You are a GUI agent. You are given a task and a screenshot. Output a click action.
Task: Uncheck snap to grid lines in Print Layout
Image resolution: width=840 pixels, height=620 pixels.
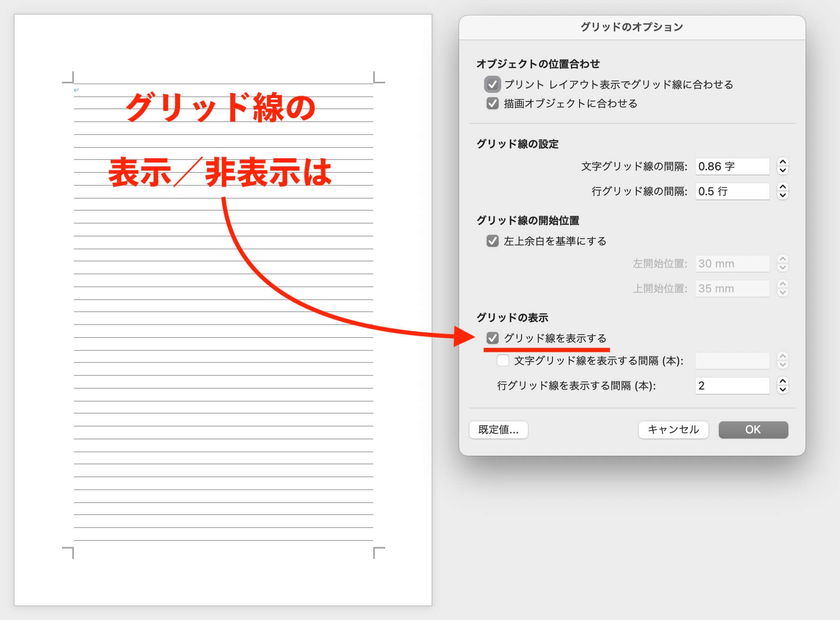click(492, 84)
